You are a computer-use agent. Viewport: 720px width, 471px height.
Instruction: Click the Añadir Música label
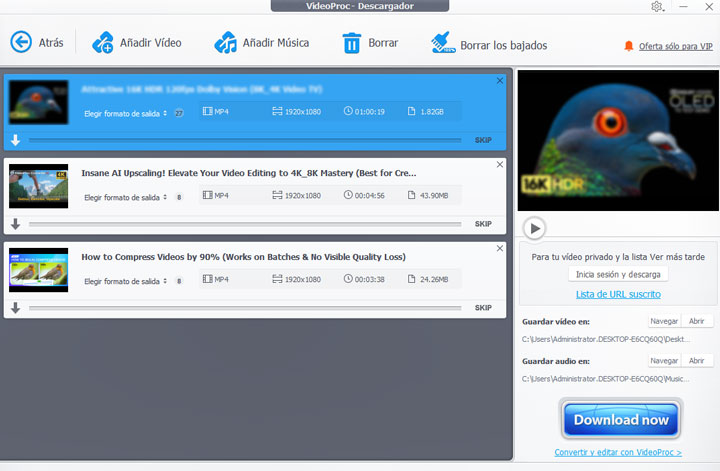point(276,43)
